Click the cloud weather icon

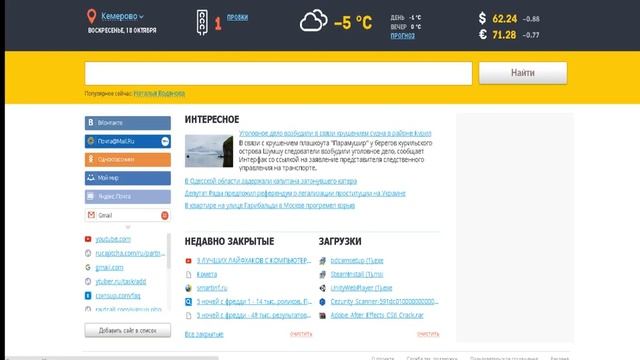[313, 21]
